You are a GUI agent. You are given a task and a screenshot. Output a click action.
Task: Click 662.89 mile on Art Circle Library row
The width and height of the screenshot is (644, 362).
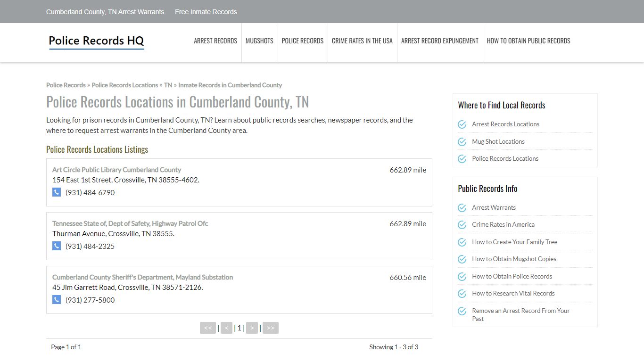coord(408,170)
